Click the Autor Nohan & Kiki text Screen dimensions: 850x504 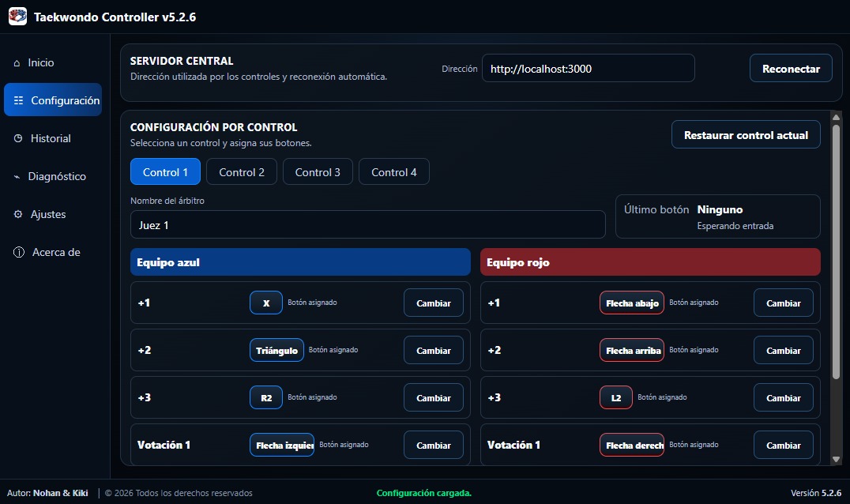[x=47, y=493]
